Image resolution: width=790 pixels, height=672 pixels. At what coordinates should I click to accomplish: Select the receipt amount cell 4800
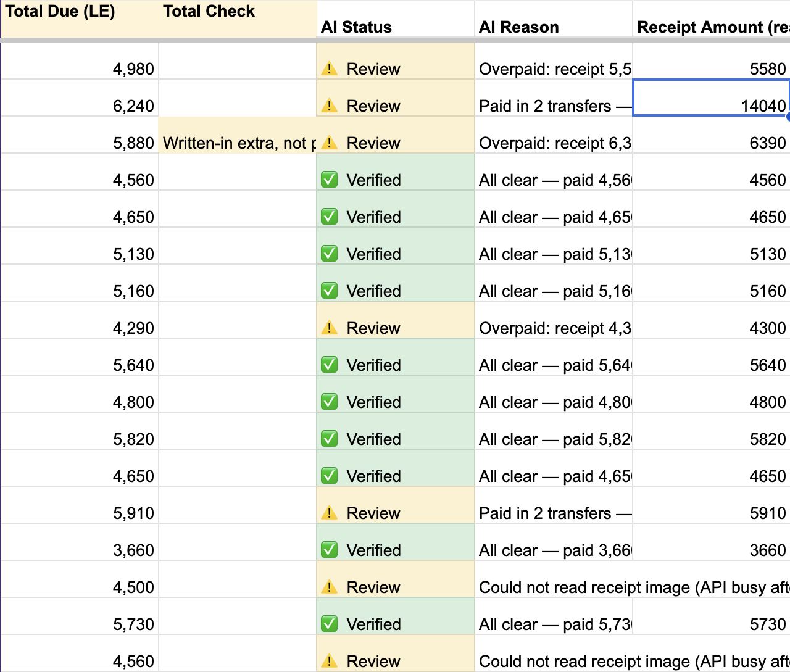tap(712, 394)
